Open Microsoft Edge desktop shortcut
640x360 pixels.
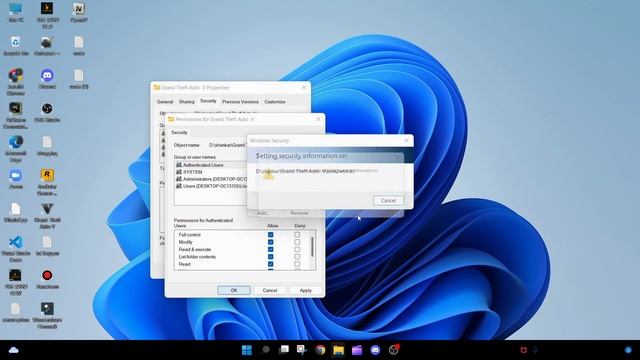click(x=16, y=149)
